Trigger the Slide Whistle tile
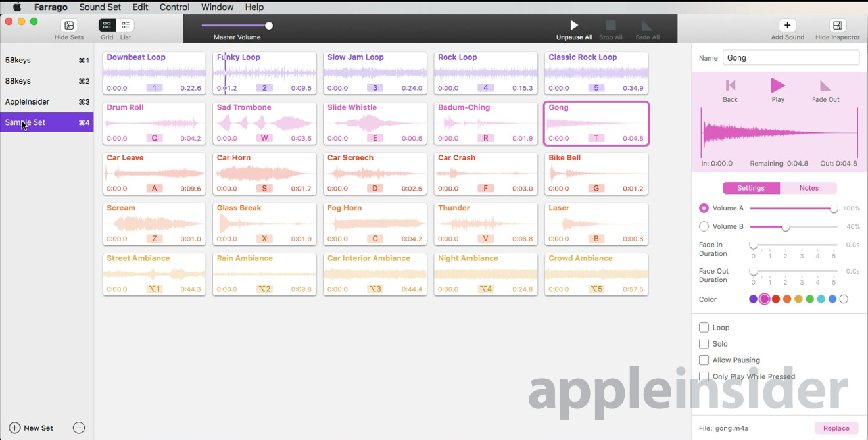The height and width of the screenshot is (440, 868). 375,123
